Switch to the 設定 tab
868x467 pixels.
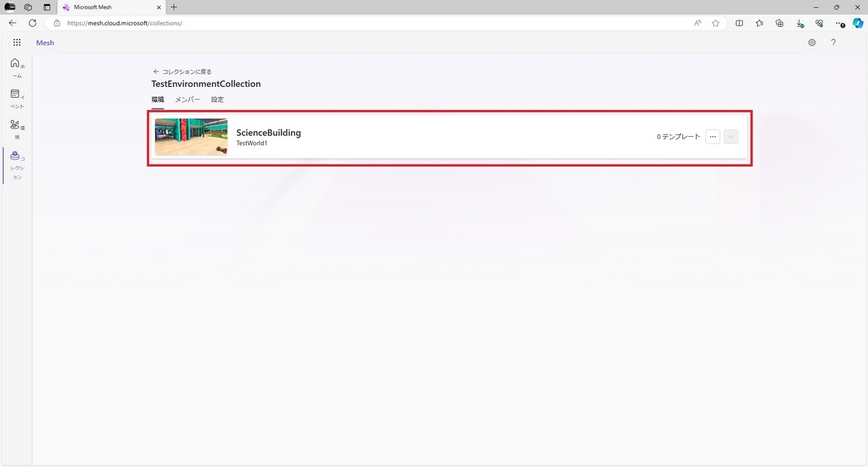[218, 99]
